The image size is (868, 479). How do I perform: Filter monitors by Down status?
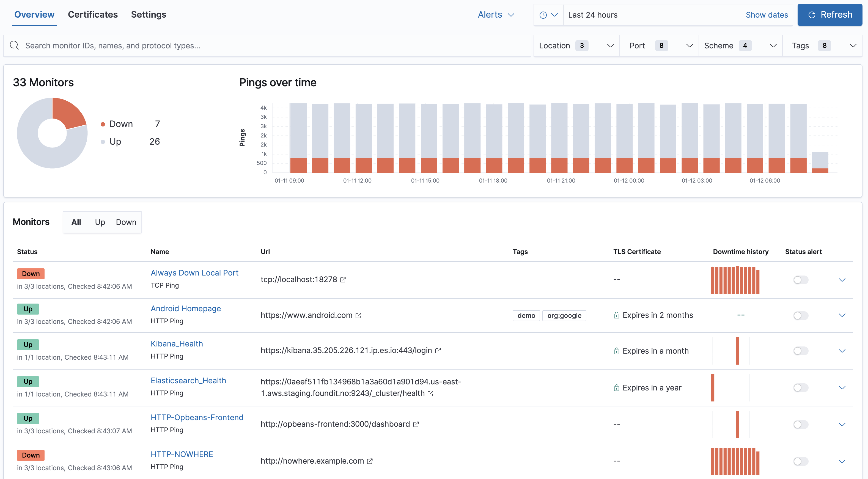coord(126,222)
